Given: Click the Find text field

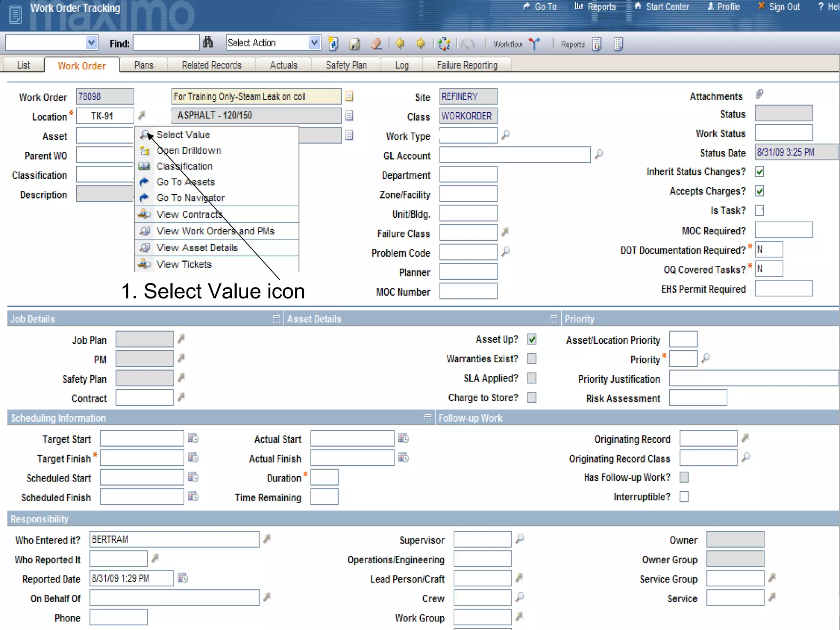Looking at the screenshot, I should [166, 43].
